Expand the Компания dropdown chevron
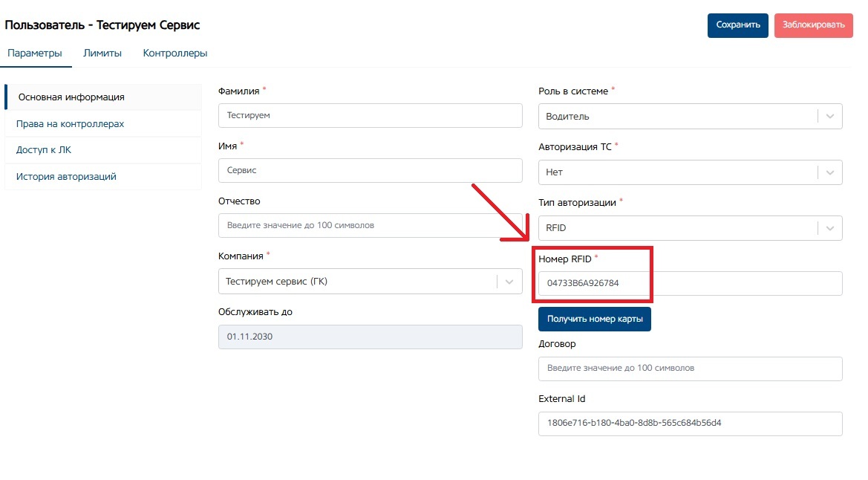This screenshot has width=868, height=480. (509, 282)
